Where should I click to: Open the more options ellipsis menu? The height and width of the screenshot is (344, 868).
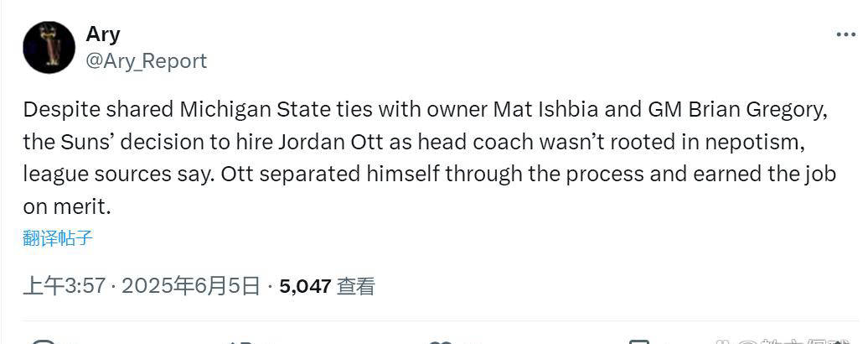click(845, 35)
